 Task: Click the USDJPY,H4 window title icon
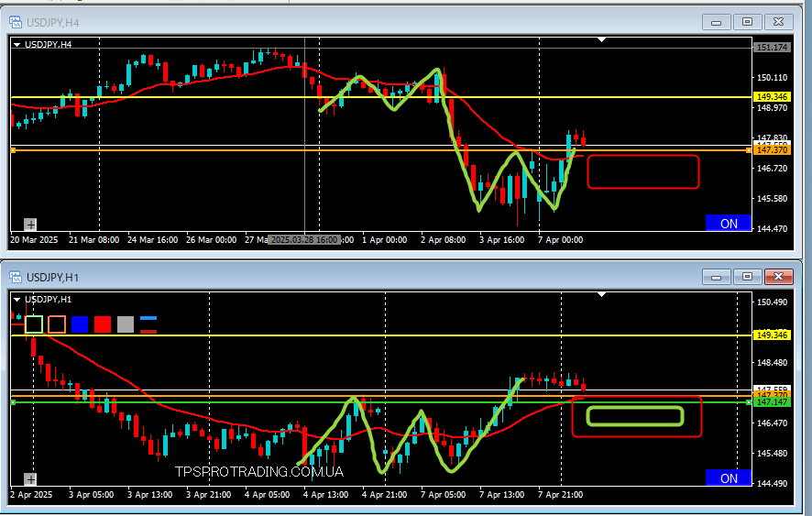pyautogui.click(x=16, y=22)
